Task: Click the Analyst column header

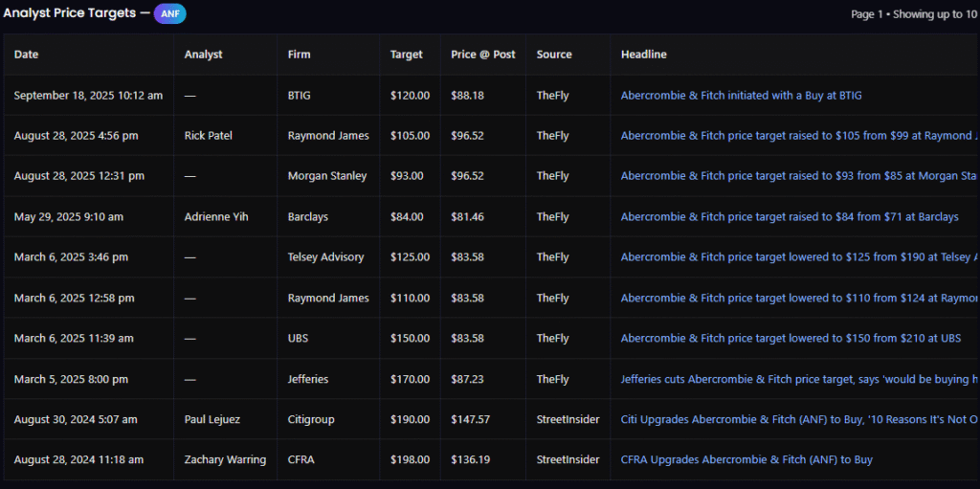Action: 203,55
